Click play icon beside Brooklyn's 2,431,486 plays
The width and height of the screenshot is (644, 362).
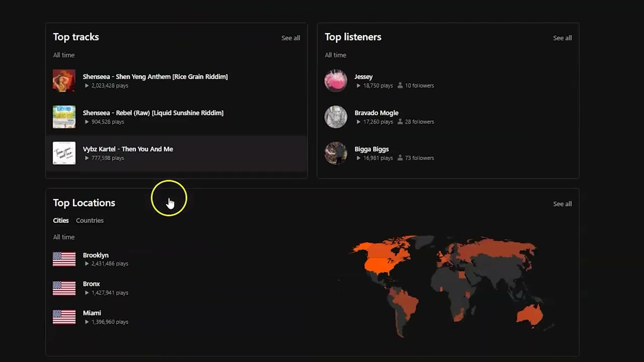[87, 264]
